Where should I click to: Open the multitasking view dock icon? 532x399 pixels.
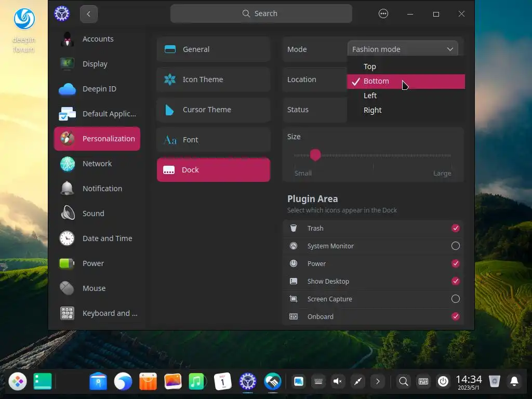click(x=43, y=381)
